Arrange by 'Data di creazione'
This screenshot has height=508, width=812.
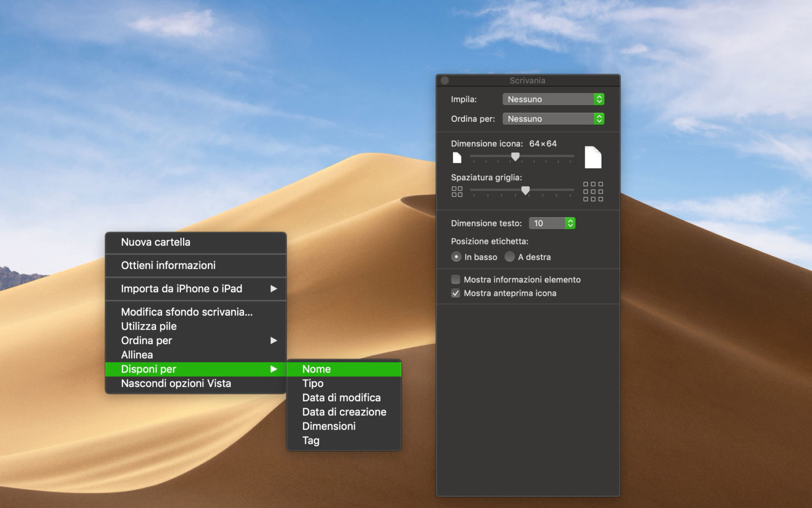click(344, 412)
